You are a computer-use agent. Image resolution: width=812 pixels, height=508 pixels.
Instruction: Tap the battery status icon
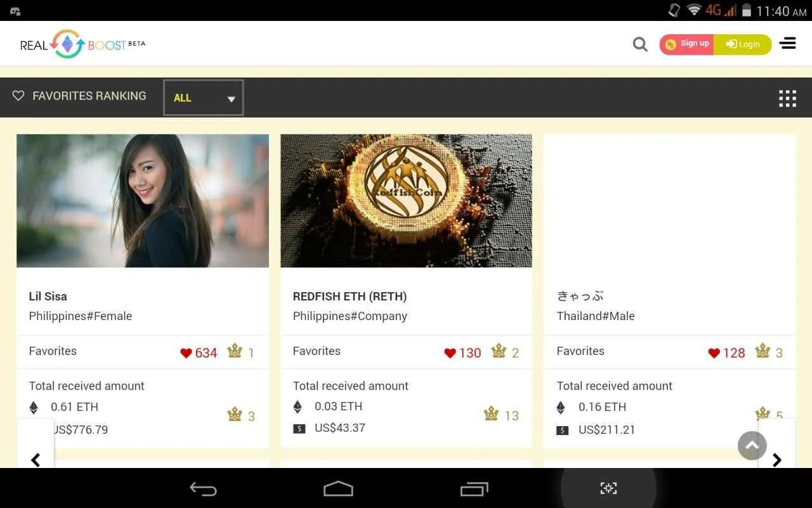click(747, 10)
